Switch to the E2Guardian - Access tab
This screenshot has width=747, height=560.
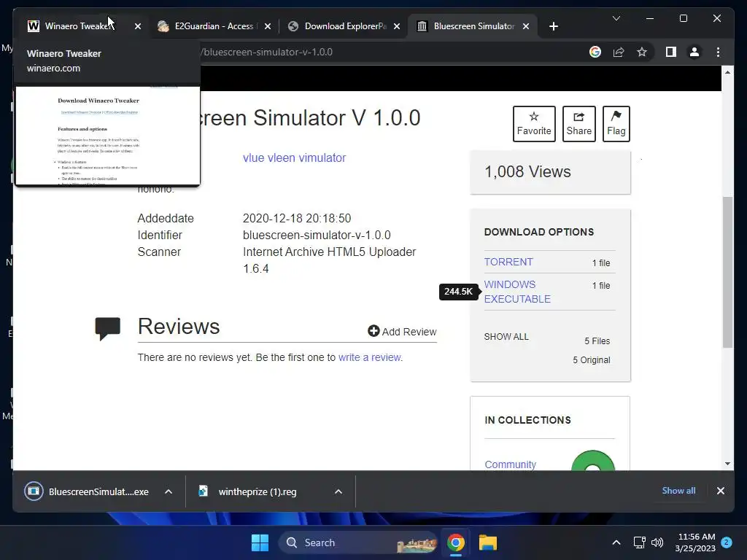[214, 26]
